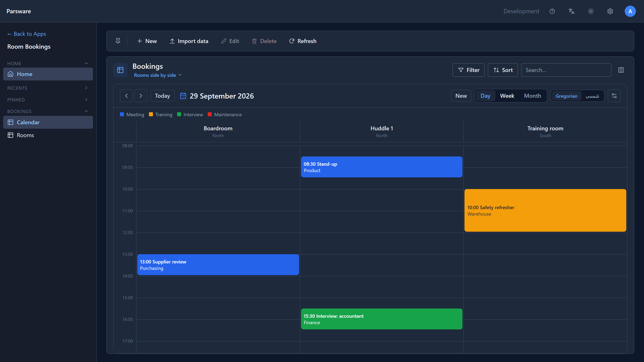Click New in the top toolbar
644x362 pixels.
click(147, 41)
